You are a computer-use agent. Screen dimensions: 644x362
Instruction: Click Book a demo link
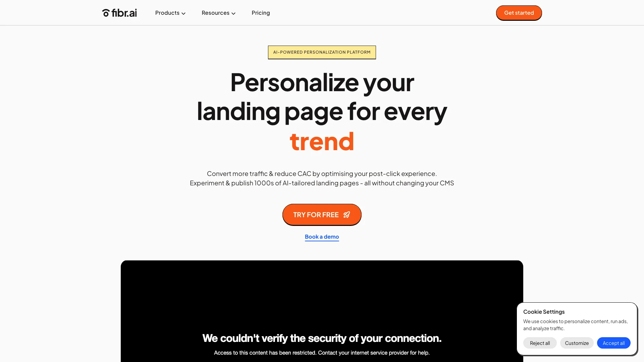pyautogui.click(x=322, y=236)
